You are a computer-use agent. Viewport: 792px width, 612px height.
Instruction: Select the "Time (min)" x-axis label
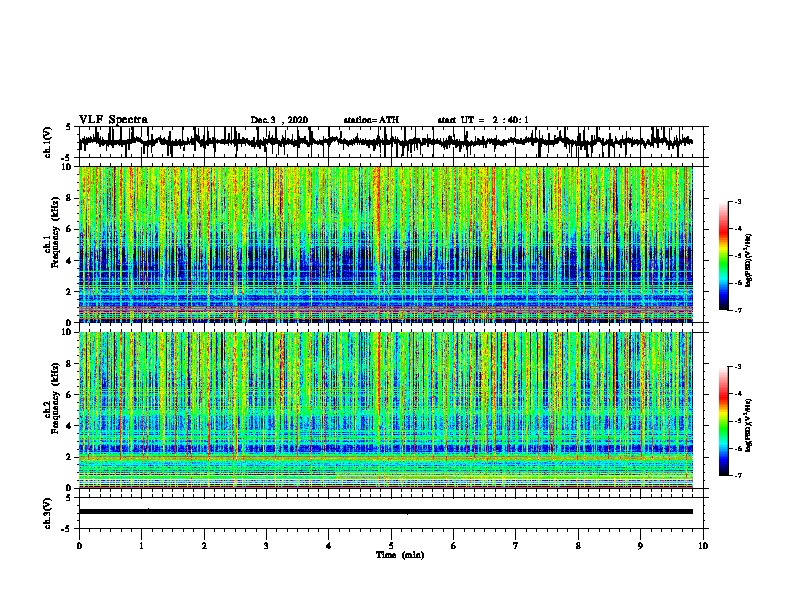[400, 555]
